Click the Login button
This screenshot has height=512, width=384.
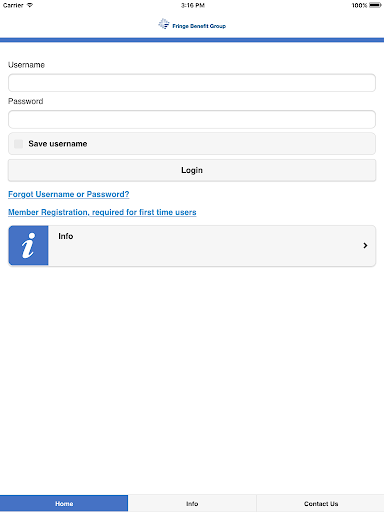coord(192,170)
